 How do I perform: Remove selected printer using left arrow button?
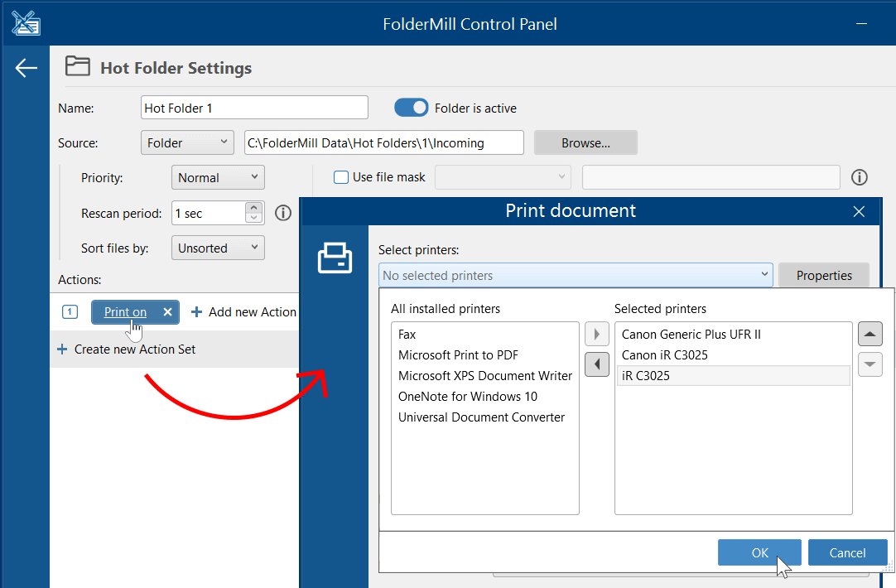click(596, 364)
